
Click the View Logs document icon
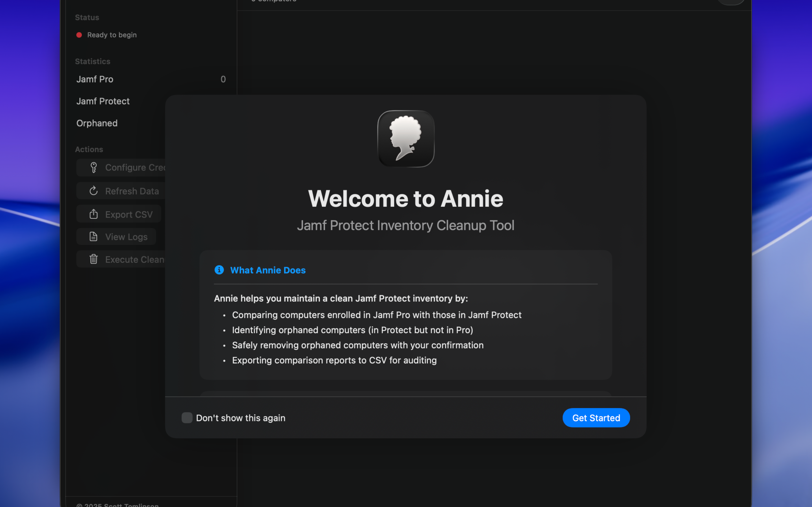click(x=94, y=237)
